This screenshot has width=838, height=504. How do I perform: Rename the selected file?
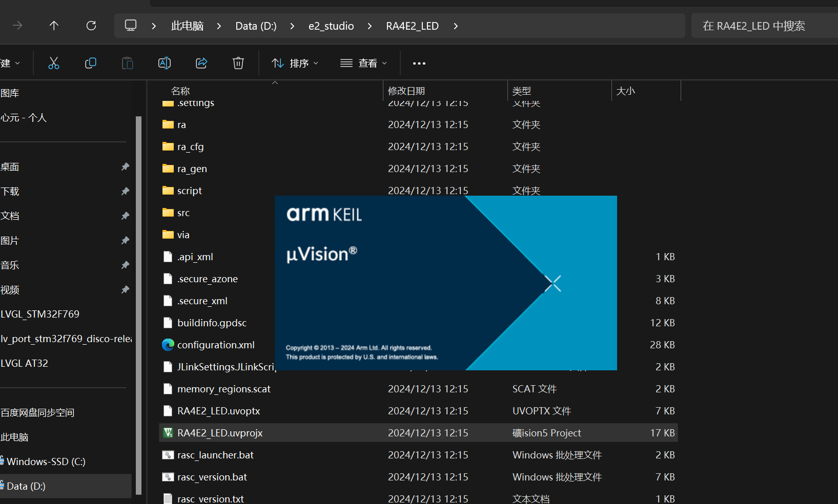(165, 63)
